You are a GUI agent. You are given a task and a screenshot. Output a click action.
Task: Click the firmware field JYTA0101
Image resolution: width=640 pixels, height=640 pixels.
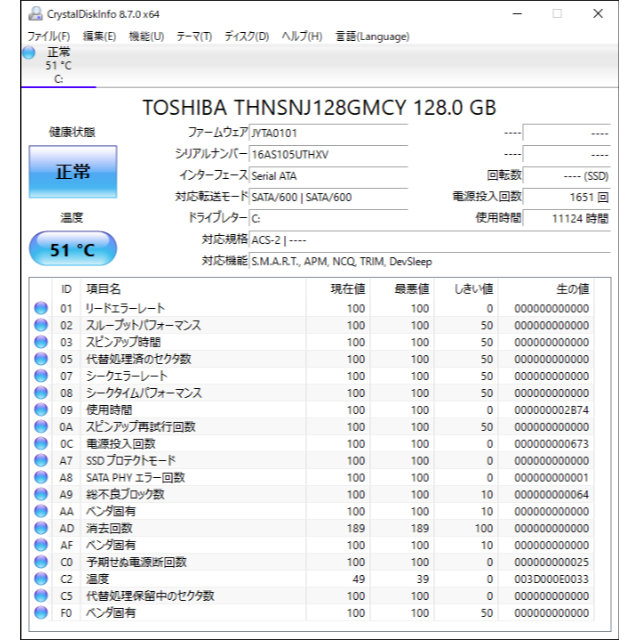(328, 133)
